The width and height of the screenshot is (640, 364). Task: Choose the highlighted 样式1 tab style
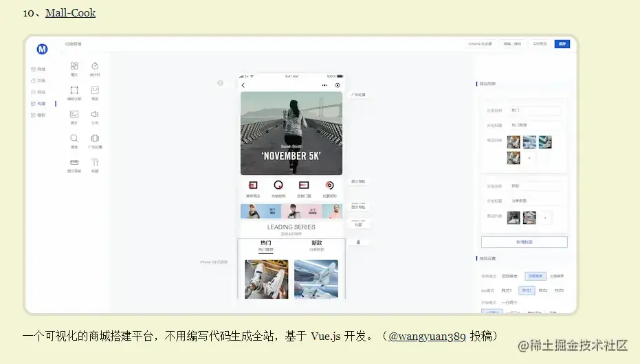(527, 291)
